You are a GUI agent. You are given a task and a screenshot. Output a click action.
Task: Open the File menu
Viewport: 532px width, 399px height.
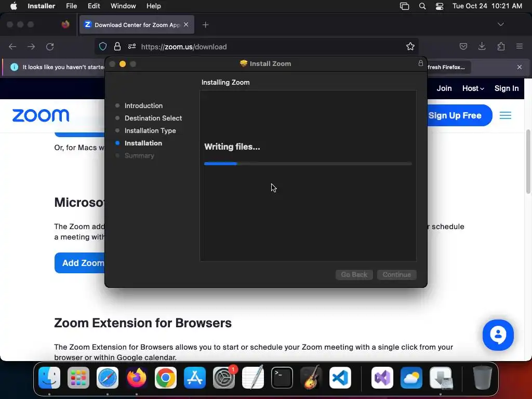coord(71,6)
